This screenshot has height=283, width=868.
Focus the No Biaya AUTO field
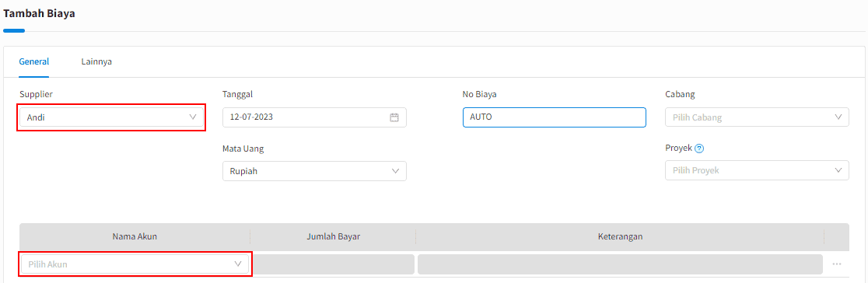[554, 117]
